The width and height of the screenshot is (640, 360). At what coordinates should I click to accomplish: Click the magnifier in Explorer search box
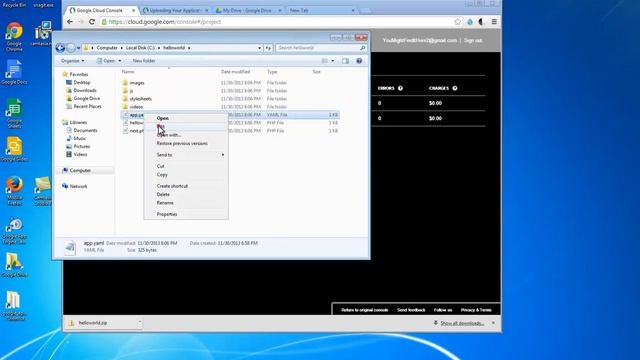click(x=362, y=48)
